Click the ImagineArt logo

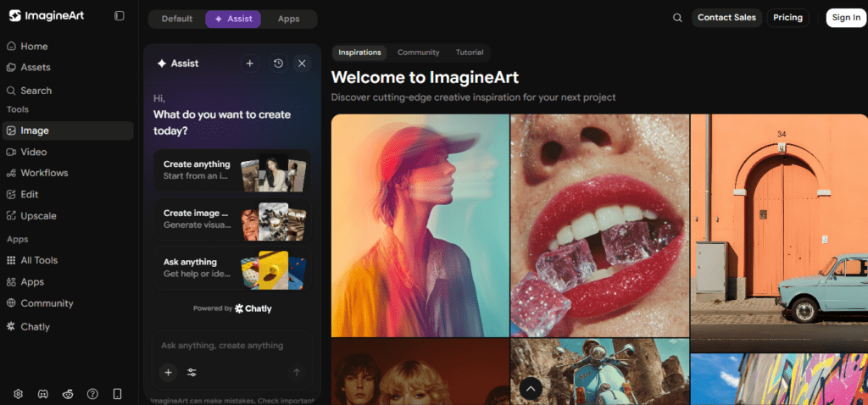47,16
